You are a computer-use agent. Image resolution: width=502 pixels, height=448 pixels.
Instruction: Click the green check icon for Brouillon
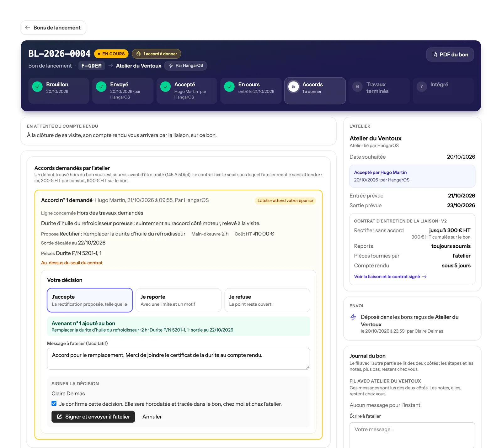pyautogui.click(x=37, y=87)
